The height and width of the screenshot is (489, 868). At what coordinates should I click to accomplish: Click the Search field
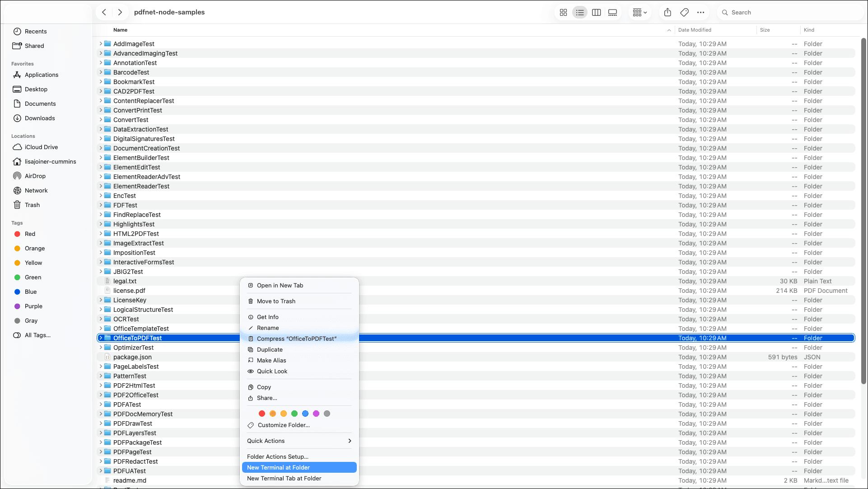click(x=790, y=13)
